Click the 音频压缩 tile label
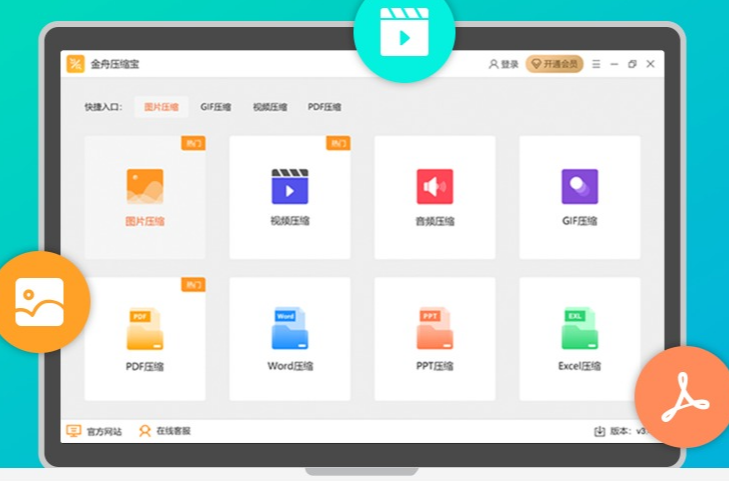The width and height of the screenshot is (729, 481). point(435,221)
